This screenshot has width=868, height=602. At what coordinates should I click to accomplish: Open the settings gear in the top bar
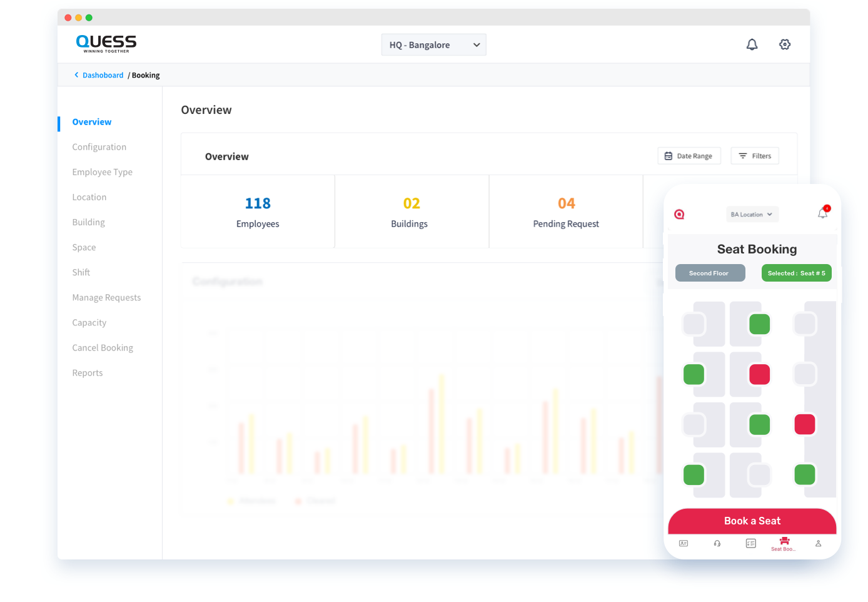tap(785, 44)
